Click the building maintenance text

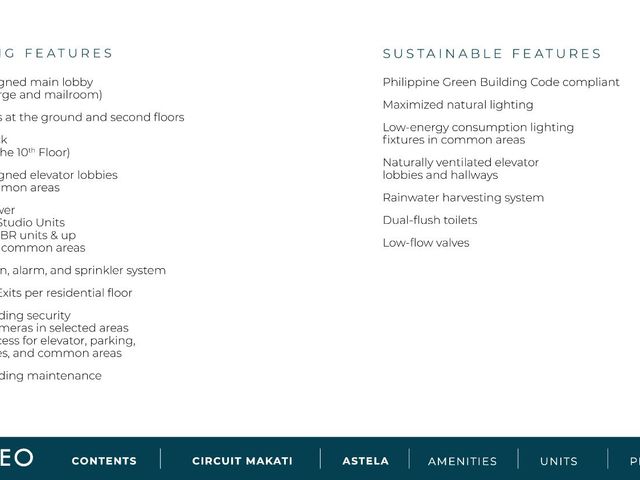(x=51, y=376)
